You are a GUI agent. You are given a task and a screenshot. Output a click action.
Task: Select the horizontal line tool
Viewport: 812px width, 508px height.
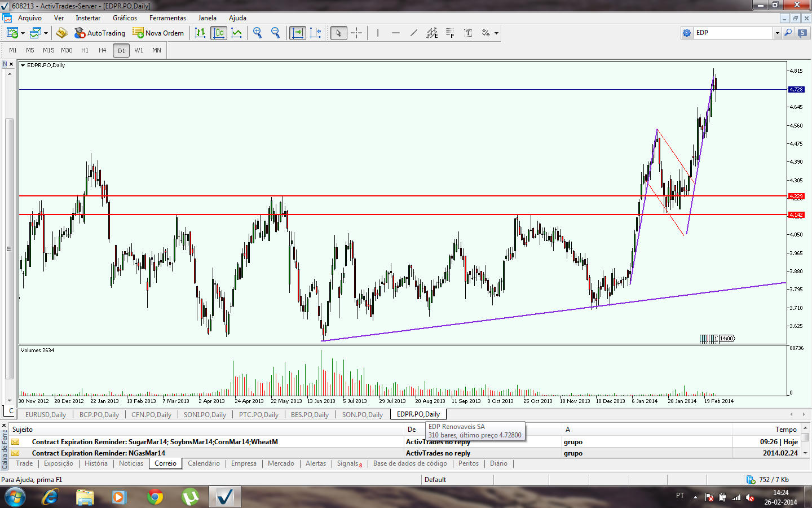(x=396, y=33)
